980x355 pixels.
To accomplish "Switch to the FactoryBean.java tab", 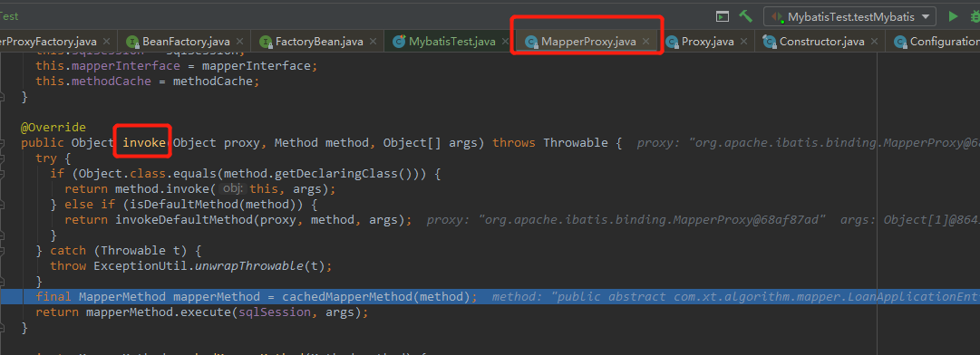I will click(319, 42).
